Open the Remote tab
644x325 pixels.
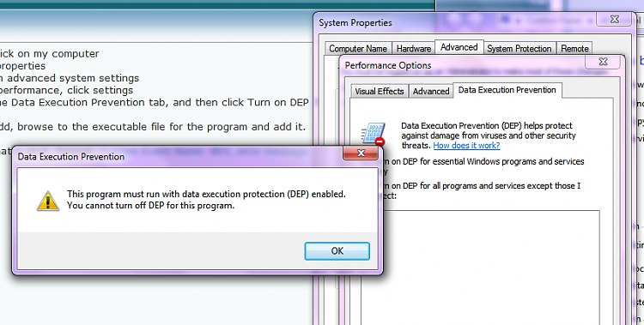tap(574, 48)
